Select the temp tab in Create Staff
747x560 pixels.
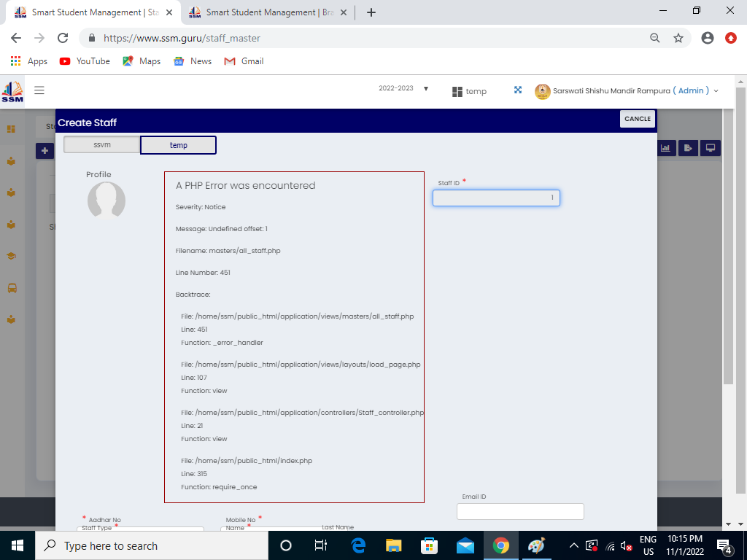[179, 145]
